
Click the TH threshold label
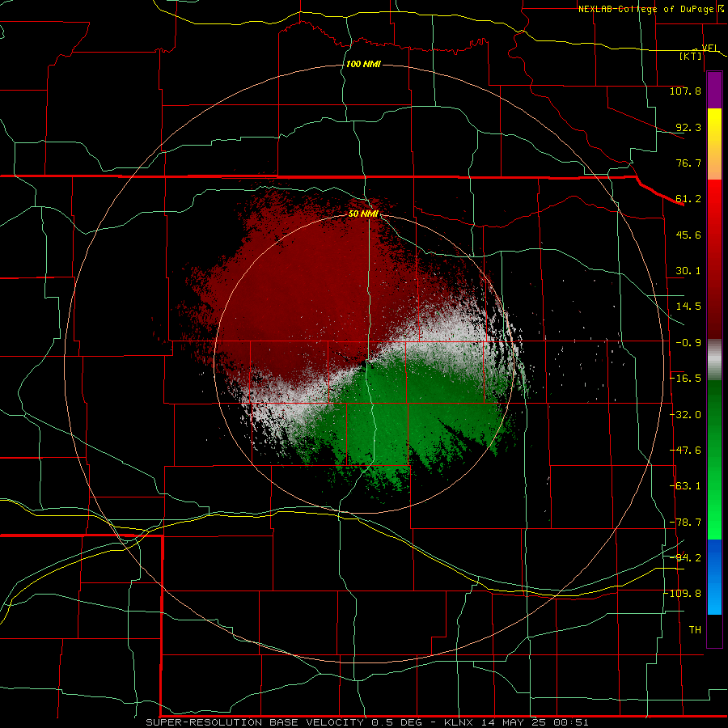tap(695, 630)
